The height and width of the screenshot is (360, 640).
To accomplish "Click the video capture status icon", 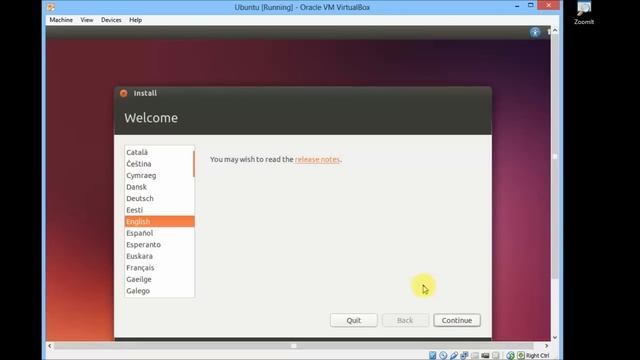I will coord(485,356).
